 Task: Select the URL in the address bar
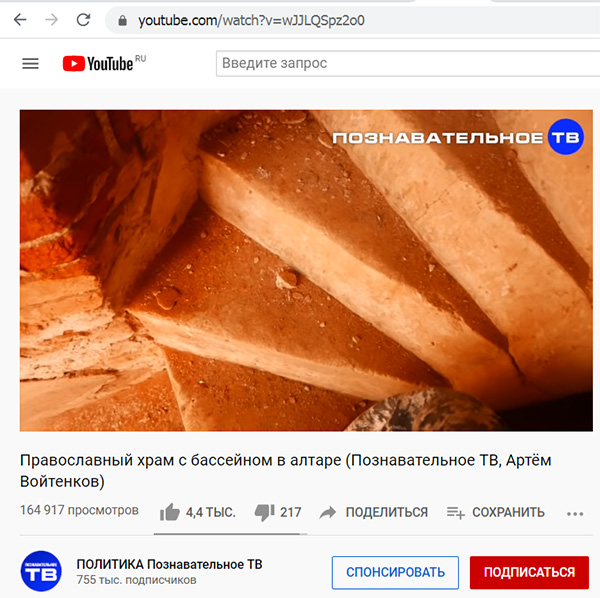coord(251,20)
